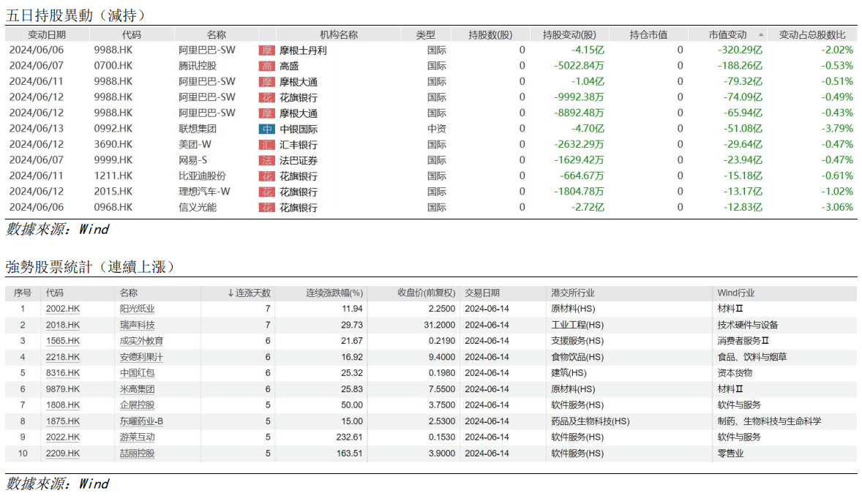Open the 米高集团 stock name link
This screenshot has height=504, width=862.
click(138, 389)
